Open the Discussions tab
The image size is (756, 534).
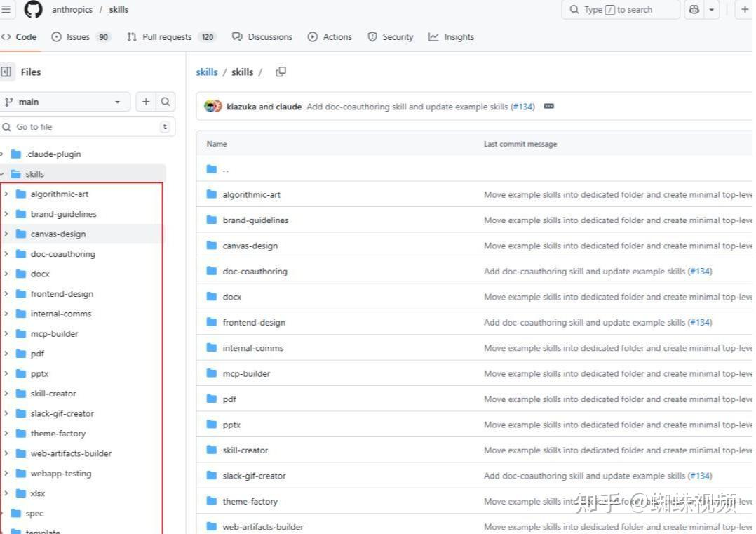coord(262,36)
